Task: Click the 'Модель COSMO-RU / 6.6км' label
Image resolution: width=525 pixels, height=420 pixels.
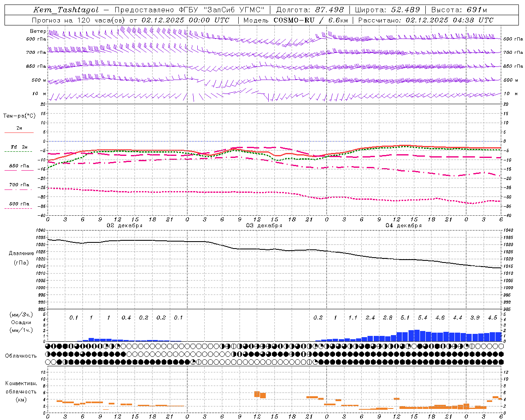Action: 296,20
